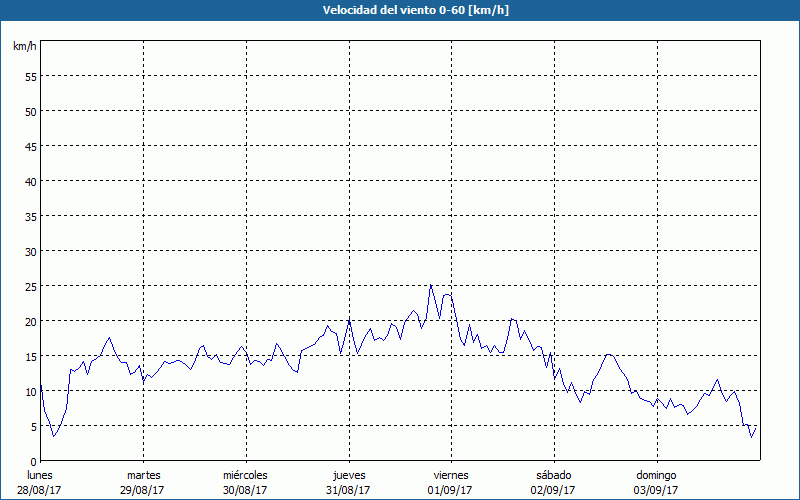Pick the "jueves" day label
This screenshot has width=800, height=500.
click(x=348, y=475)
